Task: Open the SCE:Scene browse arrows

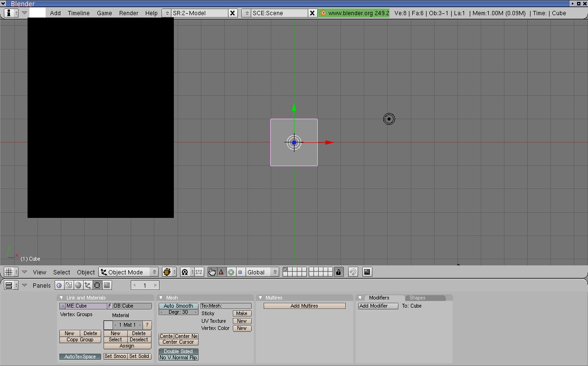Action: [247, 13]
